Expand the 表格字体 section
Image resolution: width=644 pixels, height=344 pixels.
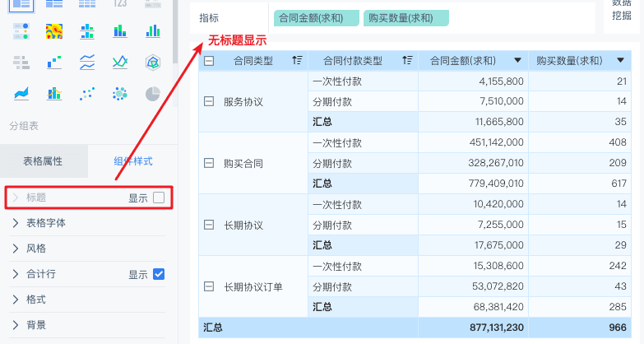click(15, 223)
